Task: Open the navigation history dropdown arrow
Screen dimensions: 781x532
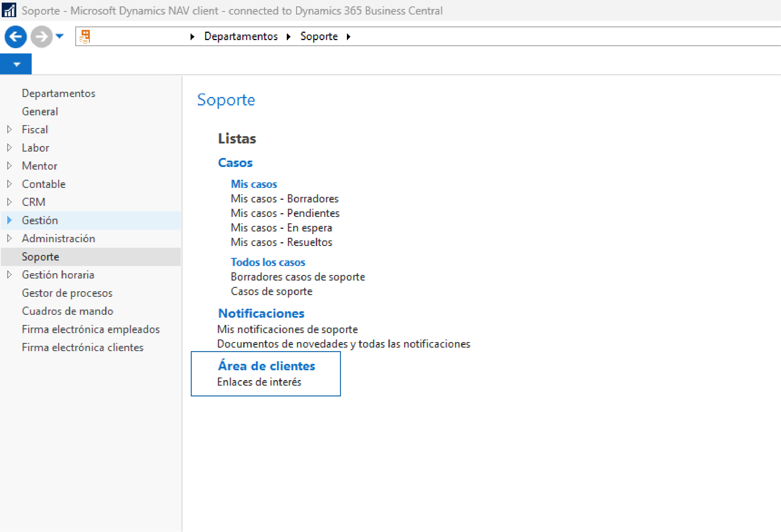Action: (60, 36)
